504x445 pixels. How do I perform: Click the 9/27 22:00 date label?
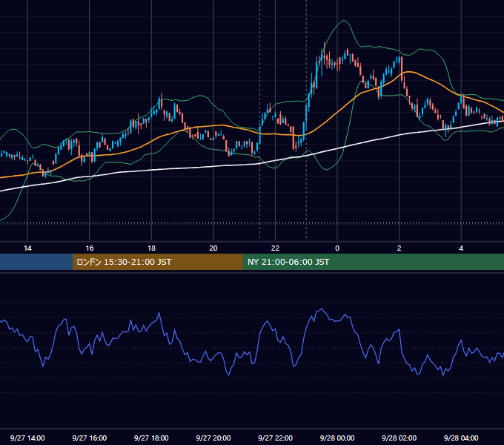[275, 438]
